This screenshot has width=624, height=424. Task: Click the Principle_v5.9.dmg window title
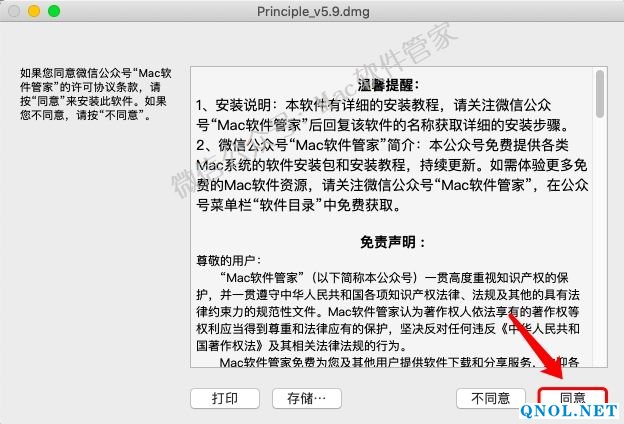[313, 12]
